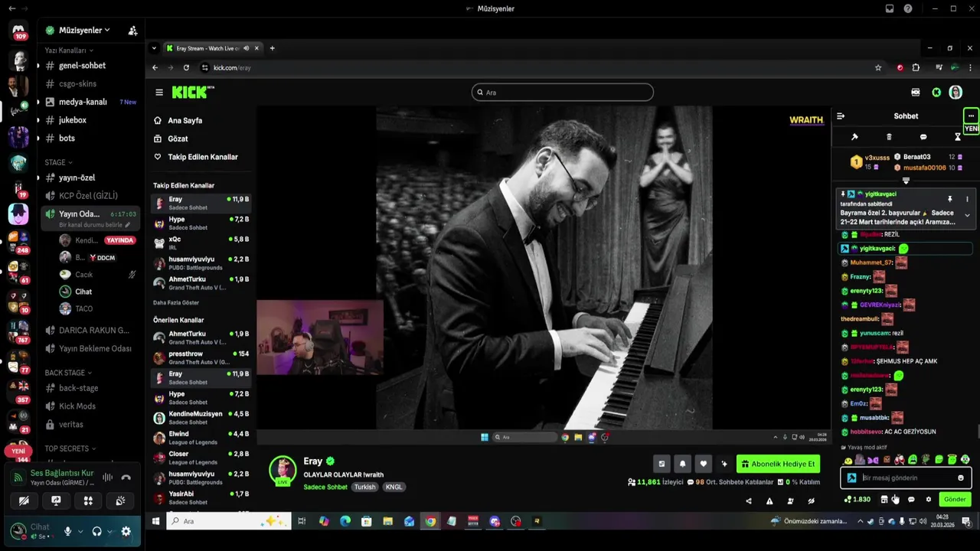Viewport: 980px width, 551px height.
Task: Collapse TOP SECRETS category in Discord
Action: [x=70, y=448]
